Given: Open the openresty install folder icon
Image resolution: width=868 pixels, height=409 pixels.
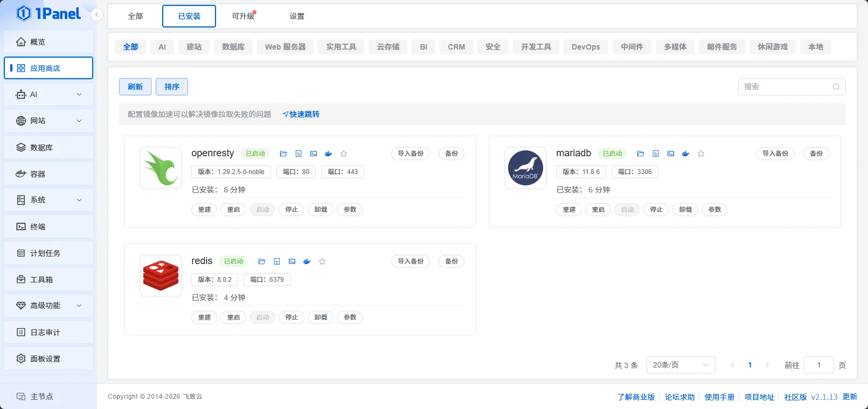Looking at the screenshot, I should [283, 154].
